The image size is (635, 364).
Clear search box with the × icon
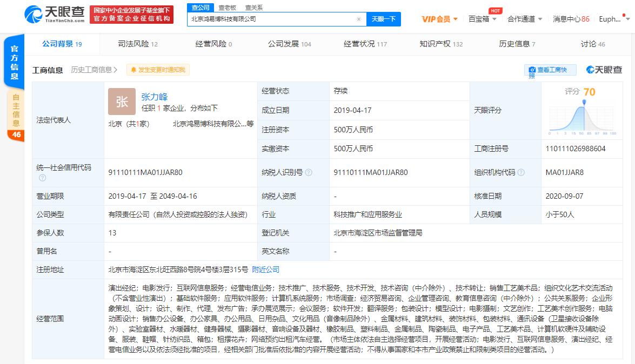tap(358, 19)
